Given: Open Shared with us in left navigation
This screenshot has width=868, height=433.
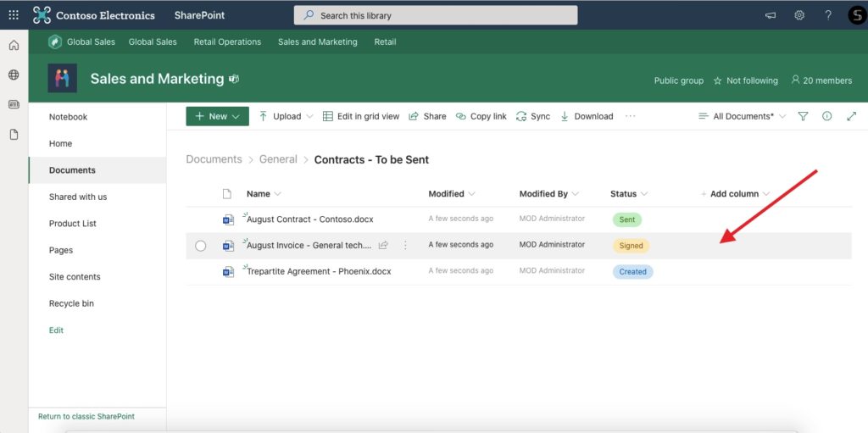Looking at the screenshot, I should coord(78,197).
